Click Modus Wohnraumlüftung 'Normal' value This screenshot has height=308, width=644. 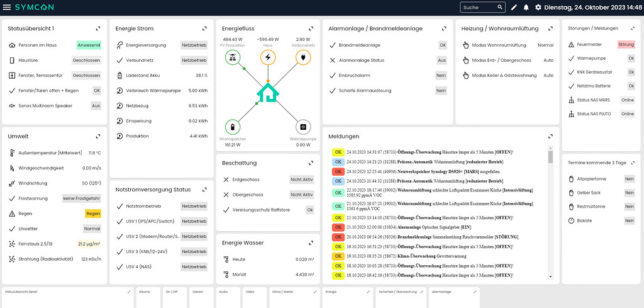[x=545, y=45]
